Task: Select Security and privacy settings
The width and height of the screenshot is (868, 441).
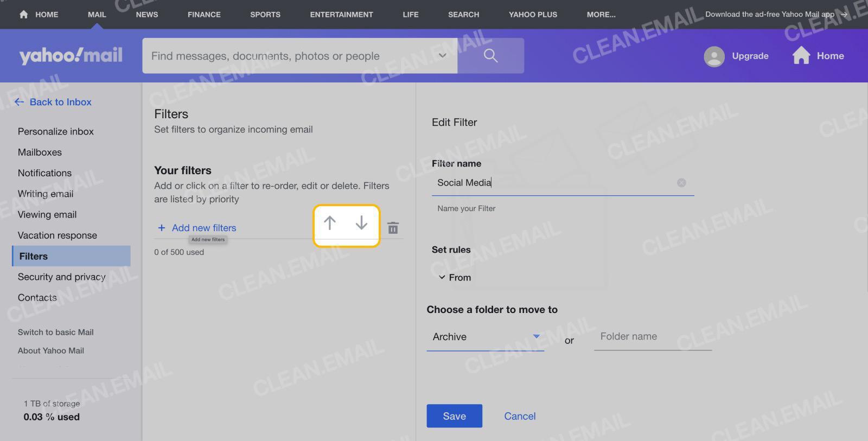Action: tap(62, 277)
